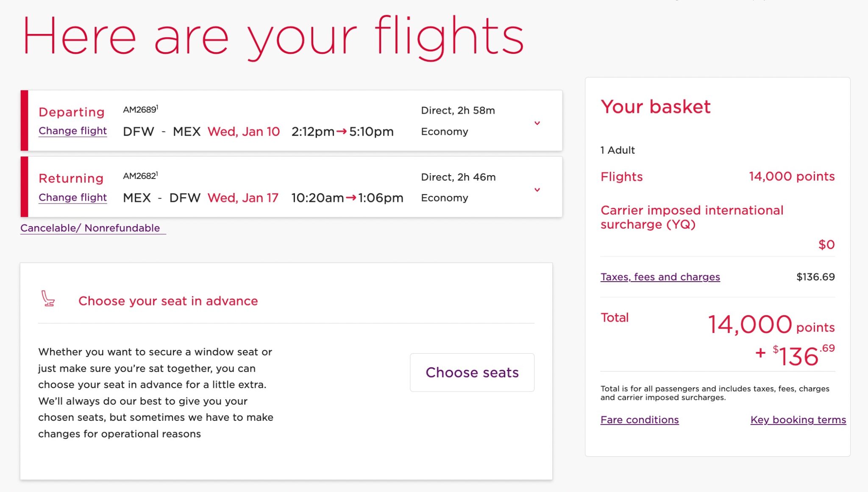
Task: Click Change flight for the departing leg
Action: [x=72, y=131]
